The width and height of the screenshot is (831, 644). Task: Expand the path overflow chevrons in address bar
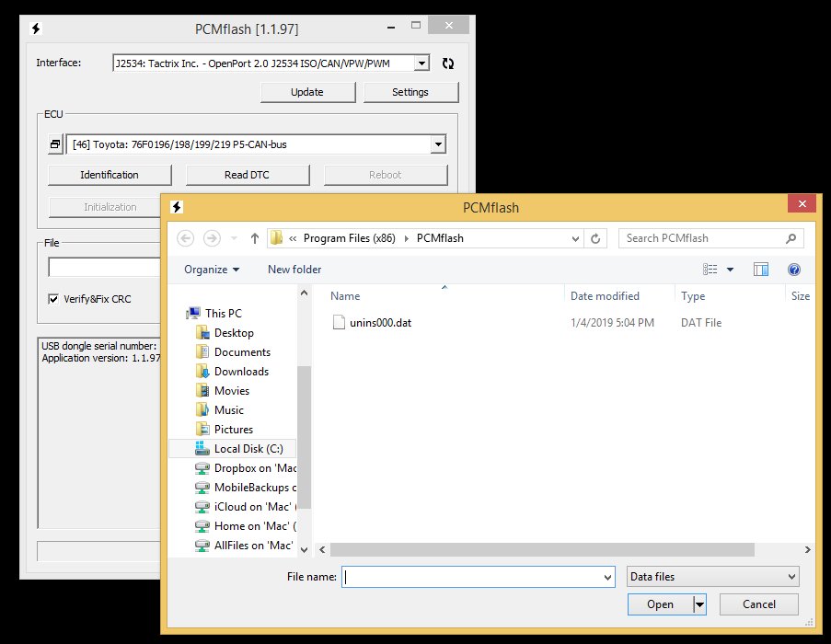tap(293, 238)
